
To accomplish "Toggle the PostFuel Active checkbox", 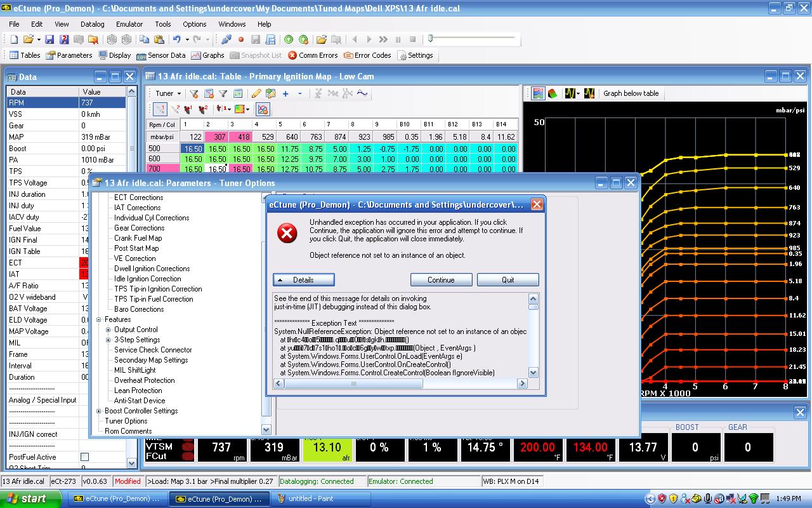I will (84, 457).
